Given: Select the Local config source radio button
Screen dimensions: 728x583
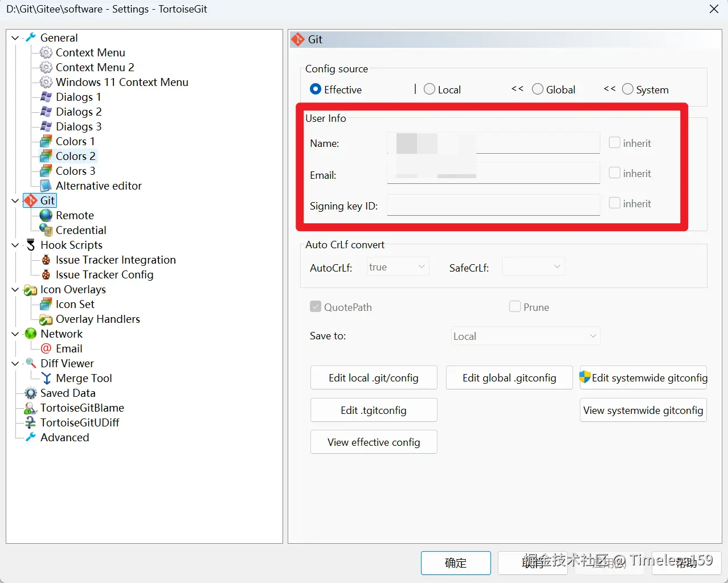Looking at the screenshot, I should (x=430, y=89).
